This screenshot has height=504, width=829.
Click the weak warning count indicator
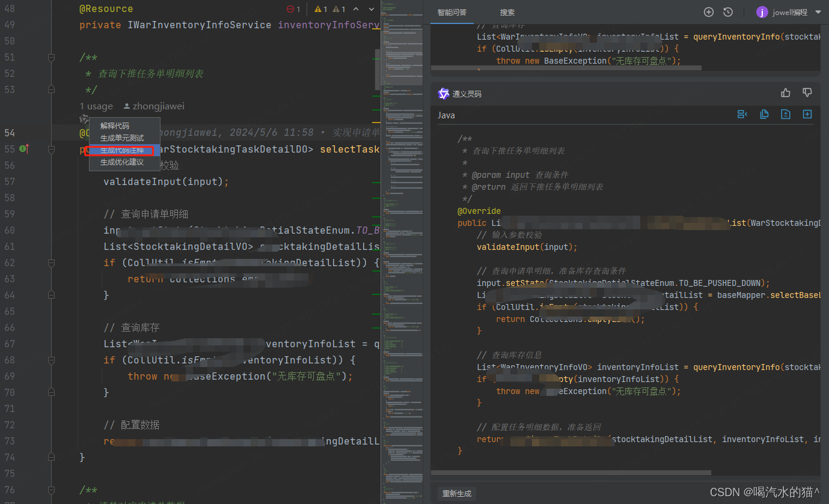pyautogui.click(x=340, y=9)
